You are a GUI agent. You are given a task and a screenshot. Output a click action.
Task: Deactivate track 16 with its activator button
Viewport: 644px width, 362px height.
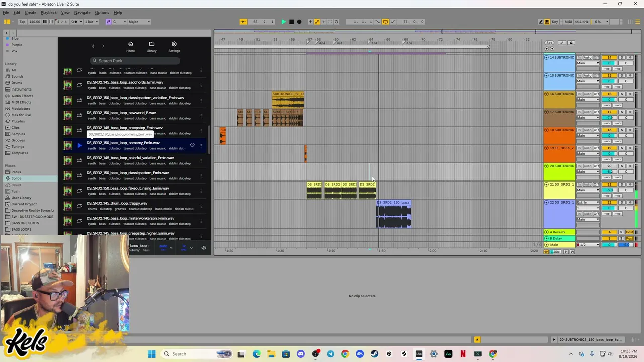tap(609, 94)
